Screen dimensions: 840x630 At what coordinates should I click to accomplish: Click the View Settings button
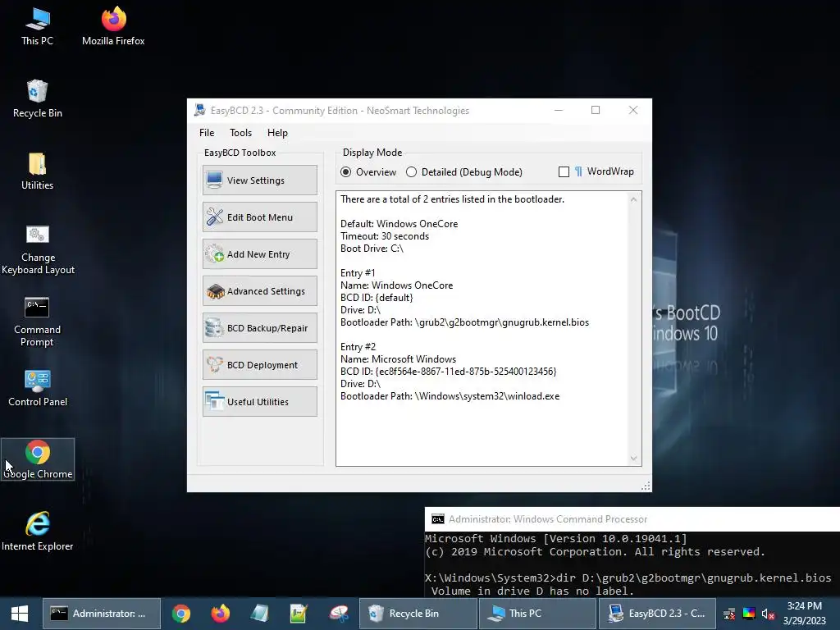pyautogui.click(x=260, y=180)
